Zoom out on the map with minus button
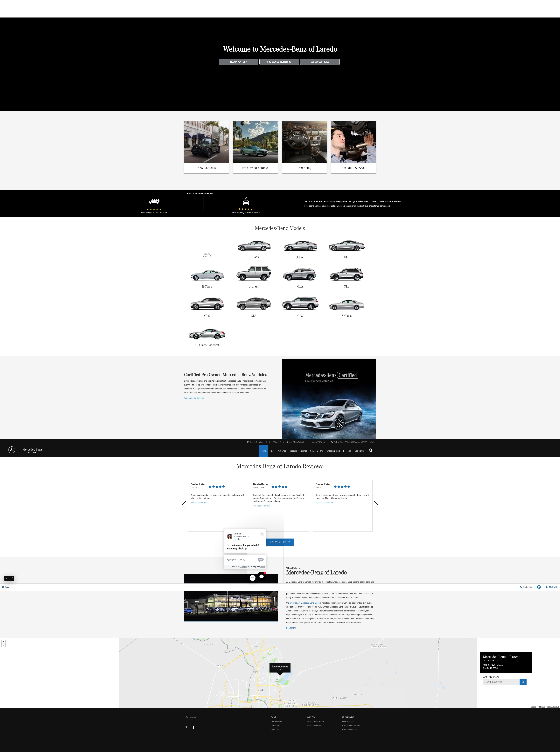The width and height of the screenshot is (560, 752). coord(3,645)
